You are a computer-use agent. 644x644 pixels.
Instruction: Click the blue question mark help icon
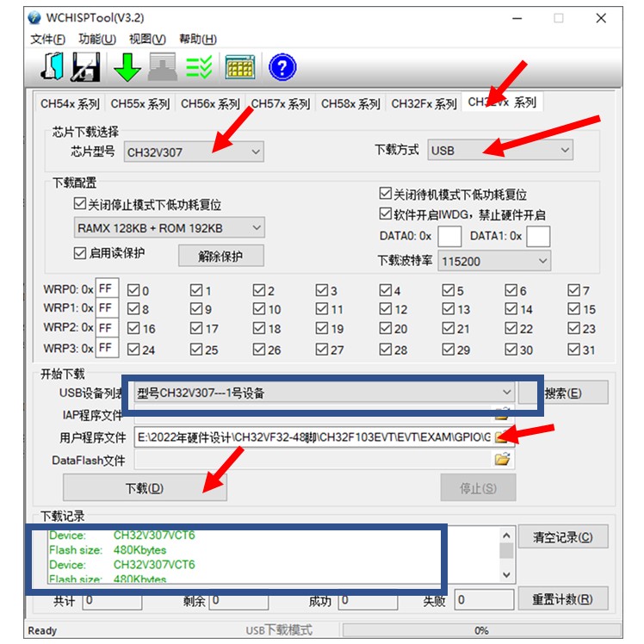click(x=282, y=67)
